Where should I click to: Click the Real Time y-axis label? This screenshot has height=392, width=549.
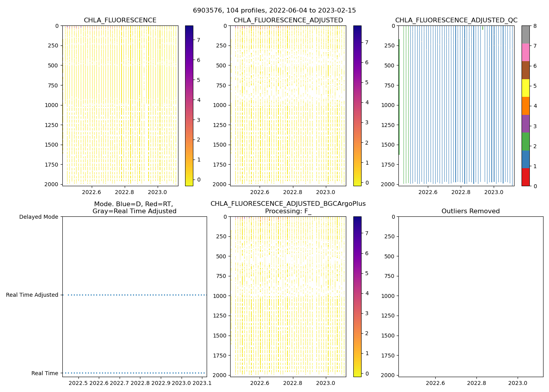[45, 373]
